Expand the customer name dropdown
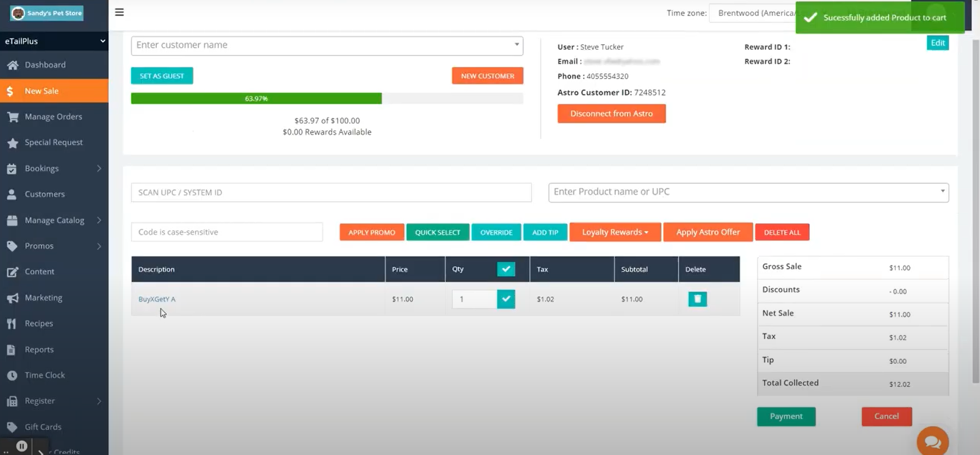 [x=516, y=45]
